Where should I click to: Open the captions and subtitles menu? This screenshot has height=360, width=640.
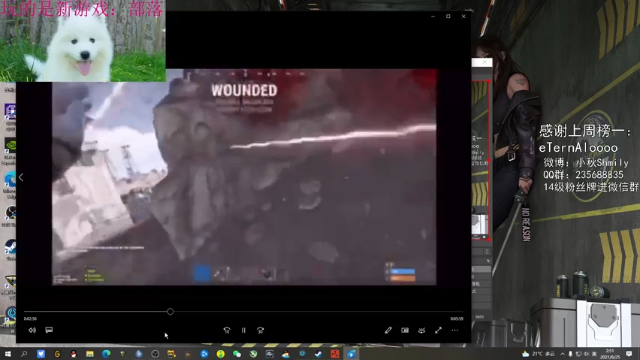tap(49, 330)
